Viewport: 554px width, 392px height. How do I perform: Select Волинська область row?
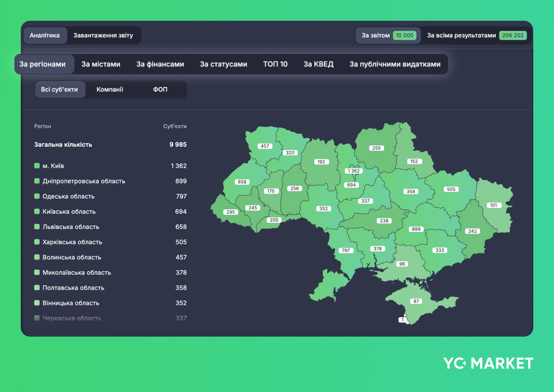click(x=110, y=257)
